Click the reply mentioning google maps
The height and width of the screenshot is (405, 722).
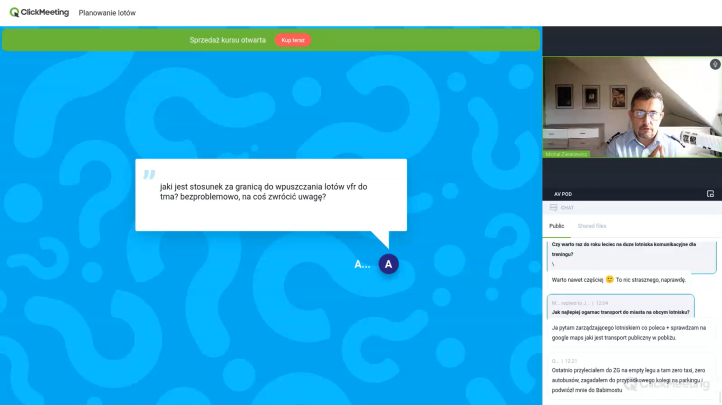[x=628, y=333]
